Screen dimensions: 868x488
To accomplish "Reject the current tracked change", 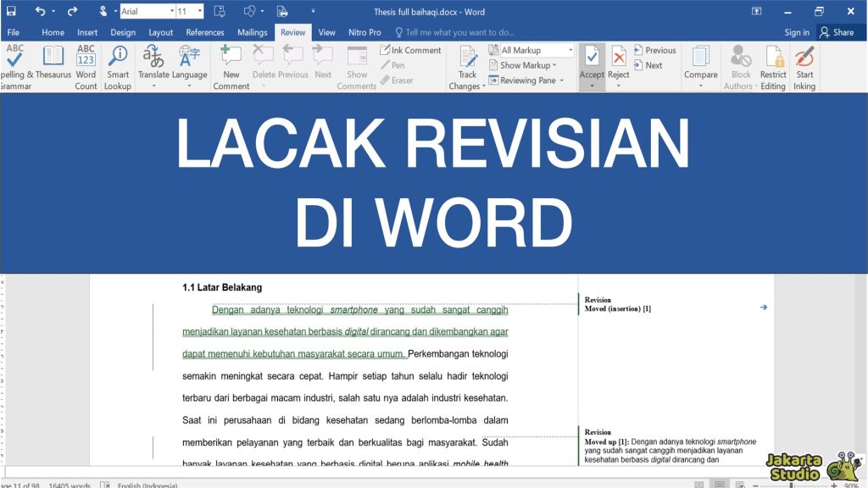I will click(618, 61).
